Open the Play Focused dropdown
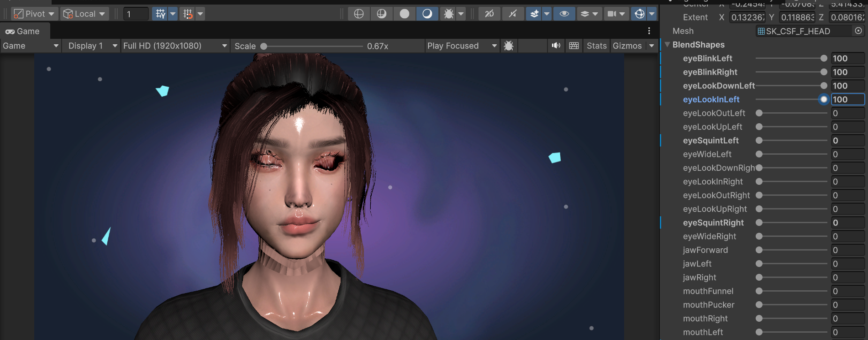 coord(462,46)
